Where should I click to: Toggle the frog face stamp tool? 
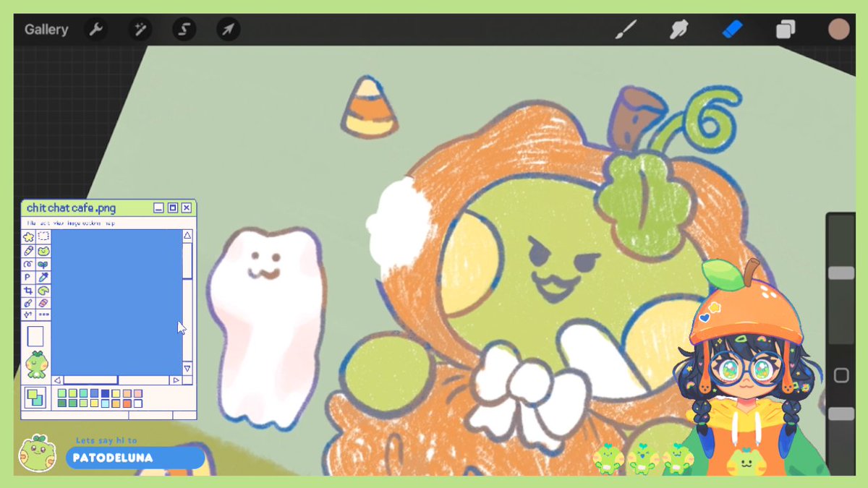(x=43, y=251)
